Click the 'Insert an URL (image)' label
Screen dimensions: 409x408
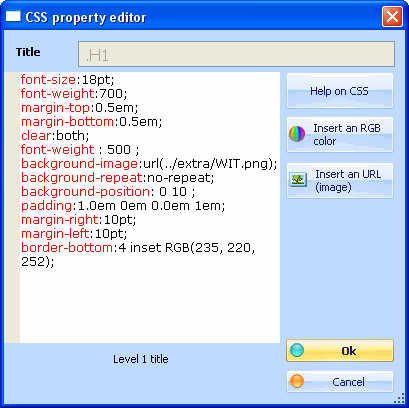pyautogui.click(x=348, y=181)
